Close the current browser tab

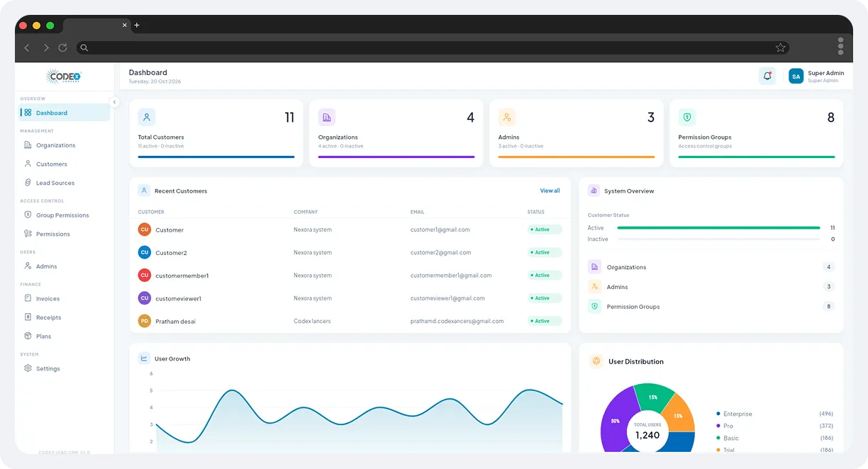[x=125, y=25]
